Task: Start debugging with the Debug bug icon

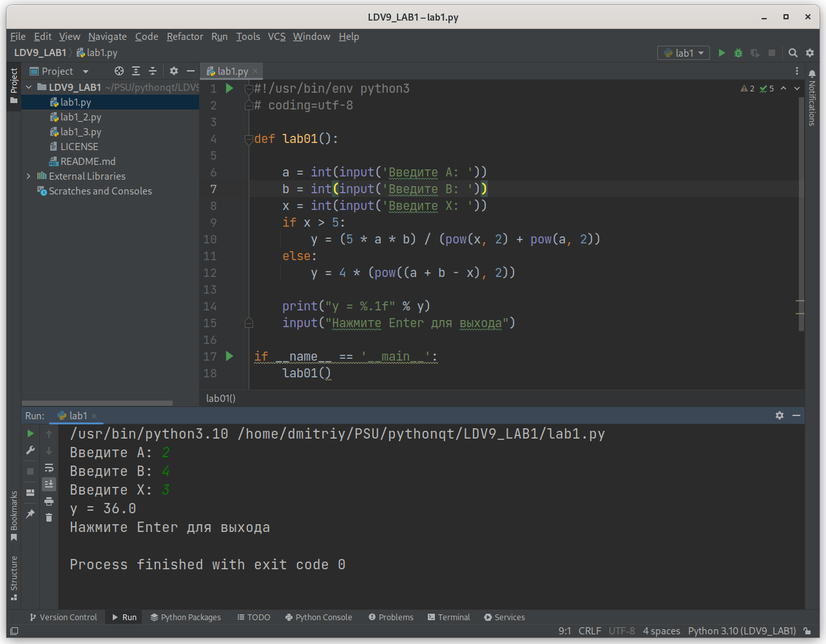Action: (737, 53)
